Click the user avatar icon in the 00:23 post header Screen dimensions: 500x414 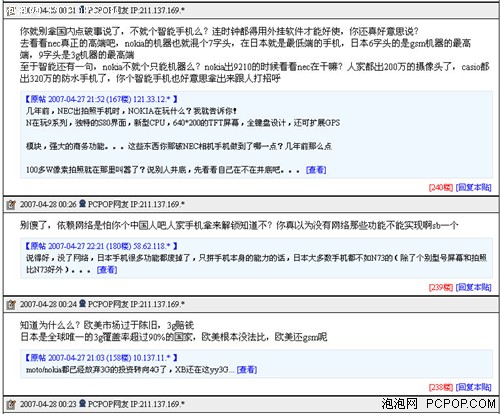pos(82,404)
